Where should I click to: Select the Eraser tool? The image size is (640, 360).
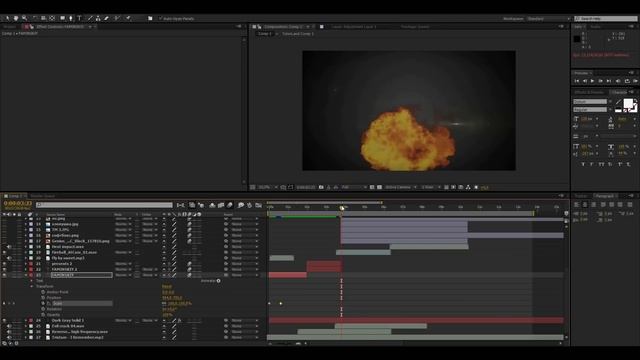[107, 18]
